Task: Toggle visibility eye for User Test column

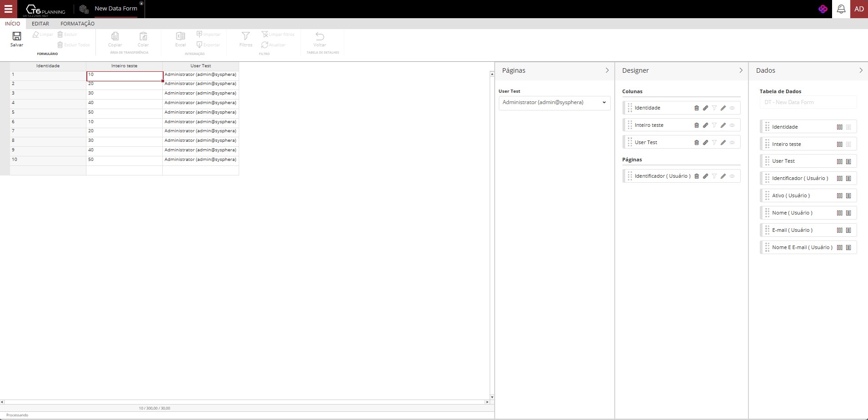Action: 732,143
